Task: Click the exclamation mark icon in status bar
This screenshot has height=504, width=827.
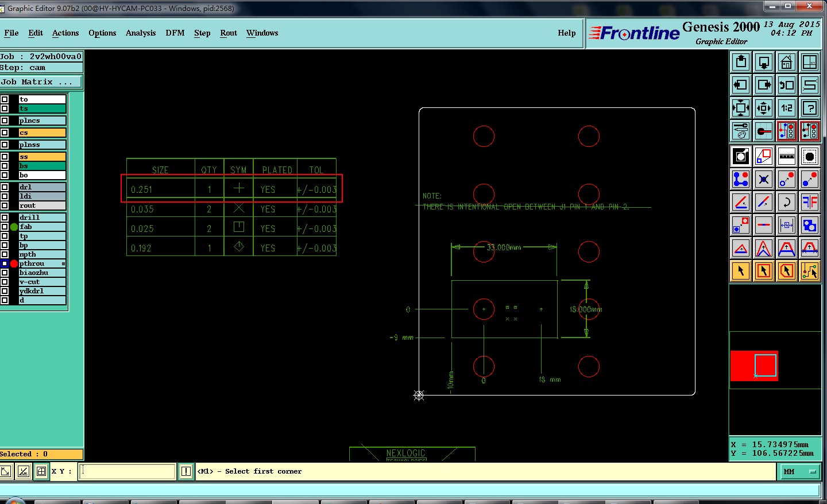Action: pyautogui.click(x=186, y=471)
